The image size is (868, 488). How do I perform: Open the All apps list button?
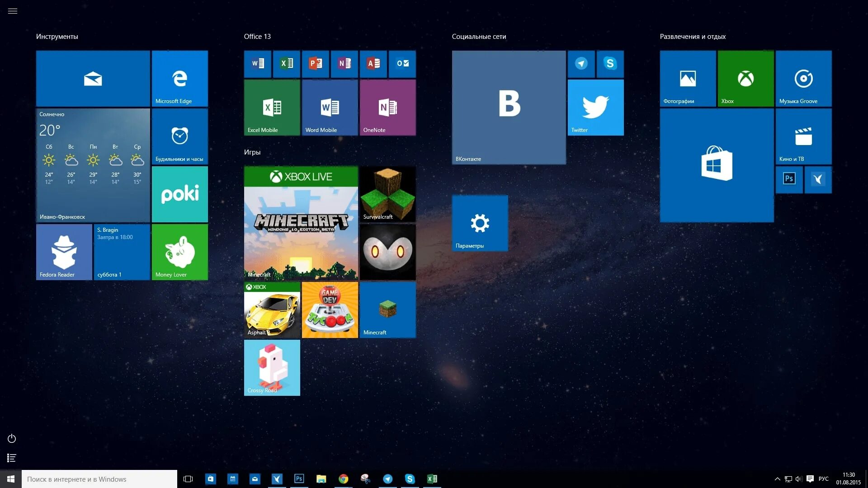click(x=12, y=458)
